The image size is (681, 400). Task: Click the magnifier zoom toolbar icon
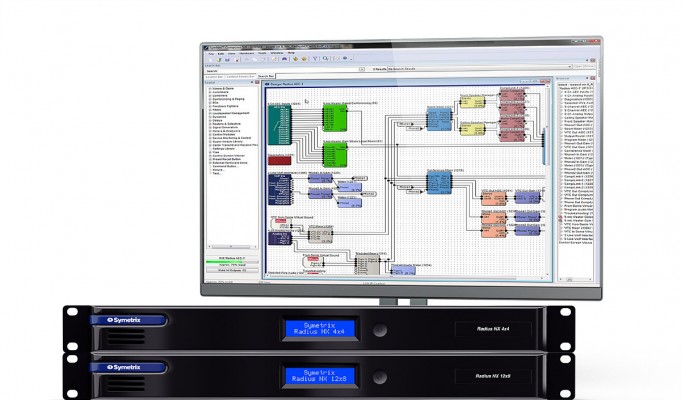coord(325,58)
